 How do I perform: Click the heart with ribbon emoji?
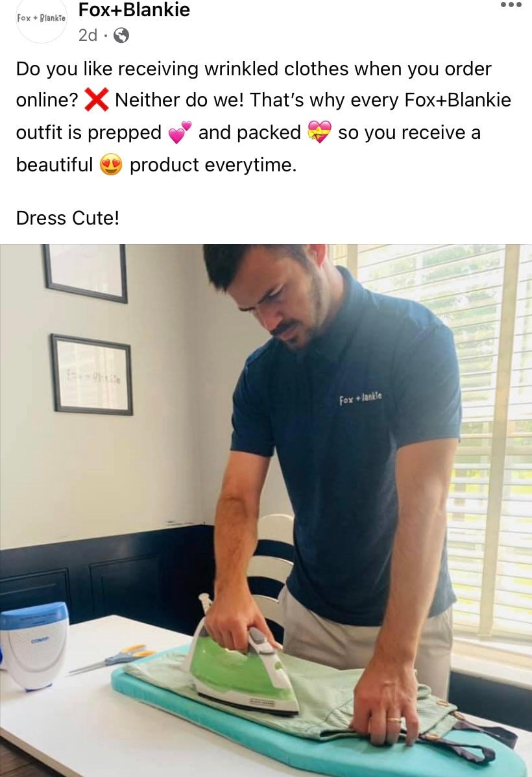click(319, 132)
